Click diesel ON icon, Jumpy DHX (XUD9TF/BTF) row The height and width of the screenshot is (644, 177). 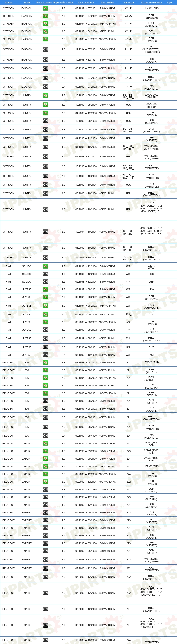pos(45,129)
